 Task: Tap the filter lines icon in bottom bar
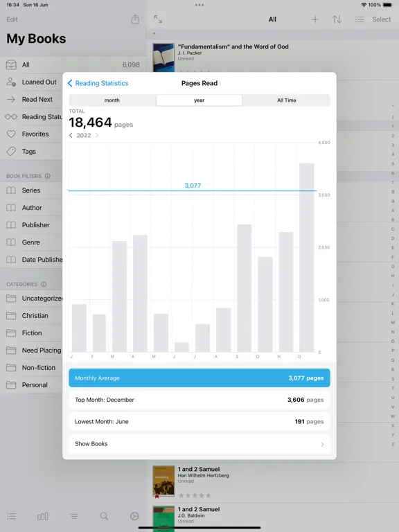(74, 516)
